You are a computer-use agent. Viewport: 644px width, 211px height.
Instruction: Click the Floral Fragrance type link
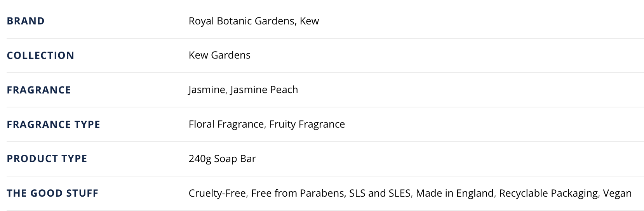226,124
